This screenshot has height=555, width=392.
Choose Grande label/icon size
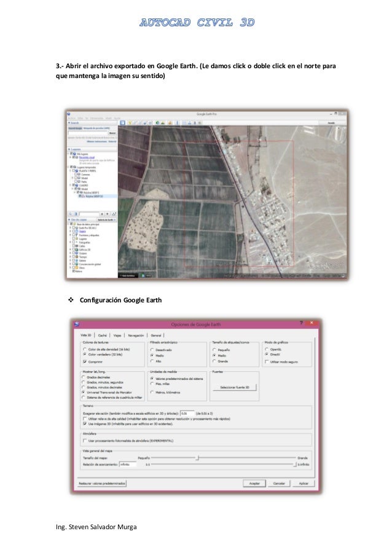214,361
